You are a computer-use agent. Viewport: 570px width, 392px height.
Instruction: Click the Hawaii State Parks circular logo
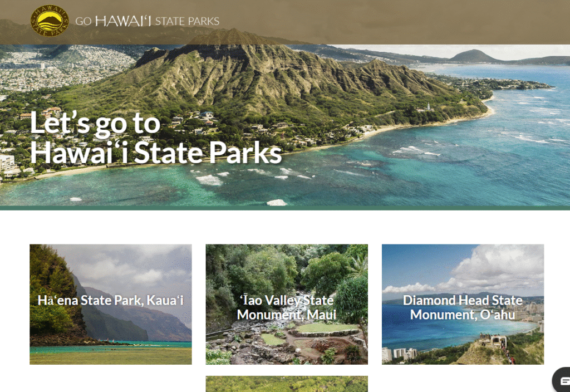pos(50,21)
